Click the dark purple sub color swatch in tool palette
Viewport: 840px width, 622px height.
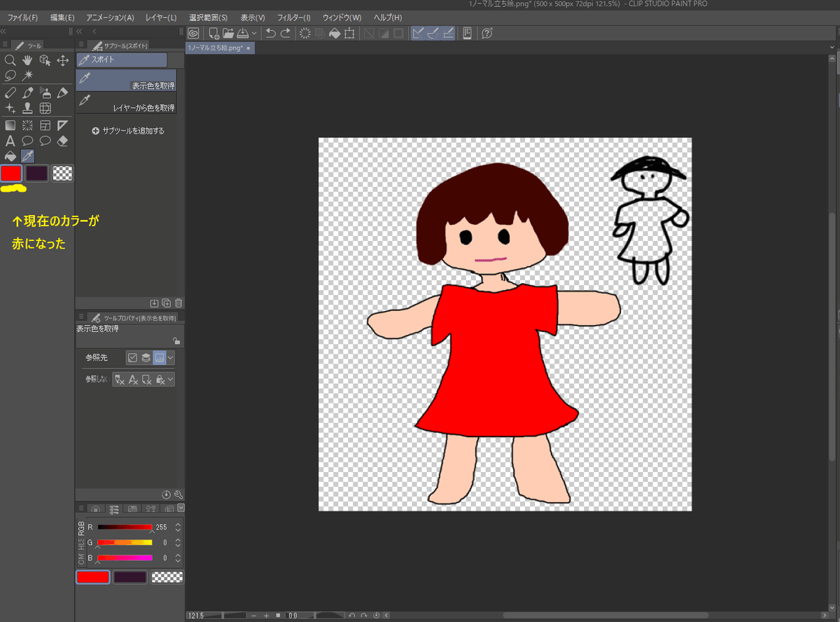(37, 173)
